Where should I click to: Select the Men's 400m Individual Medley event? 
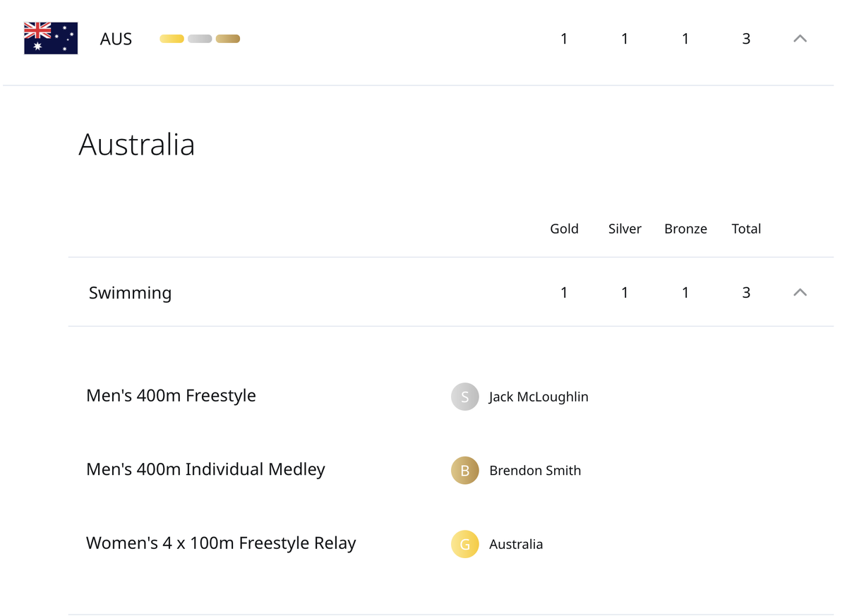coord(205,469)
